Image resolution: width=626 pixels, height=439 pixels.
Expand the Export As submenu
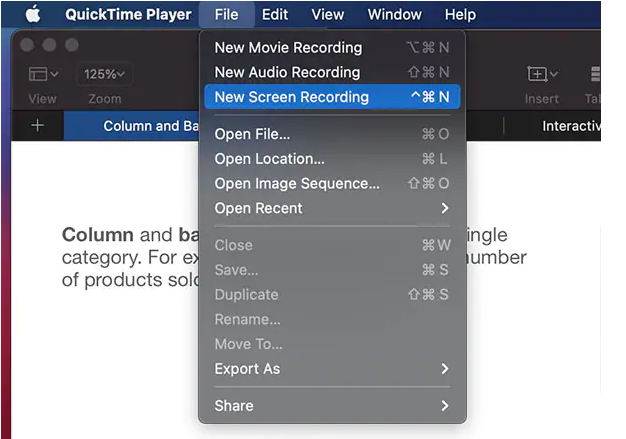click(332, 369)
